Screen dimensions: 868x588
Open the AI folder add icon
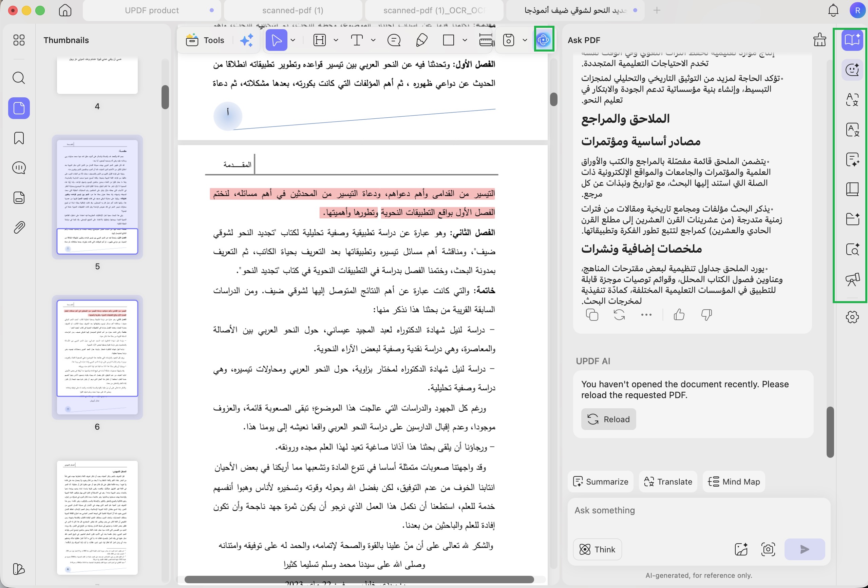pyautogui.click(x=852, y=219)
